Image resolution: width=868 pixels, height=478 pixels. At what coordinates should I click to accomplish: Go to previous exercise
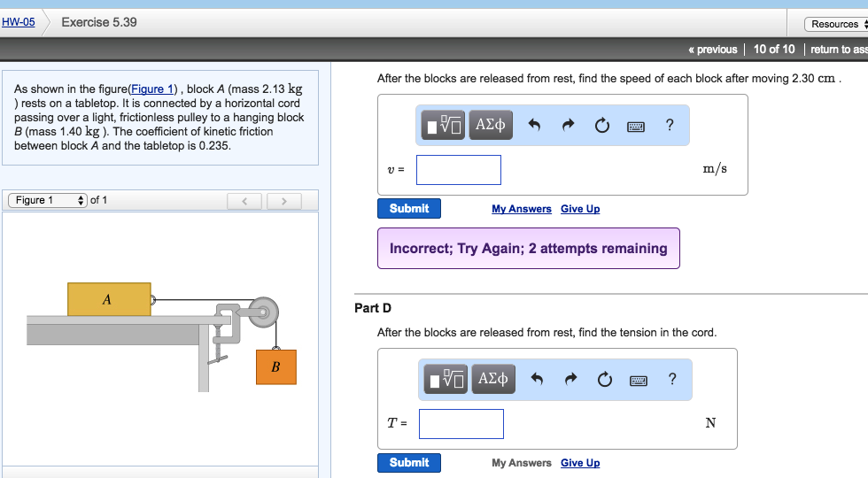coord(713,50)
